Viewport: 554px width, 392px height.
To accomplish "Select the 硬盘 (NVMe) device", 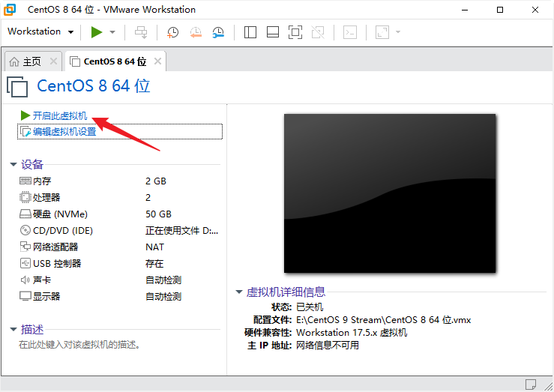I will pyautogui.click(x=60, y=214).
